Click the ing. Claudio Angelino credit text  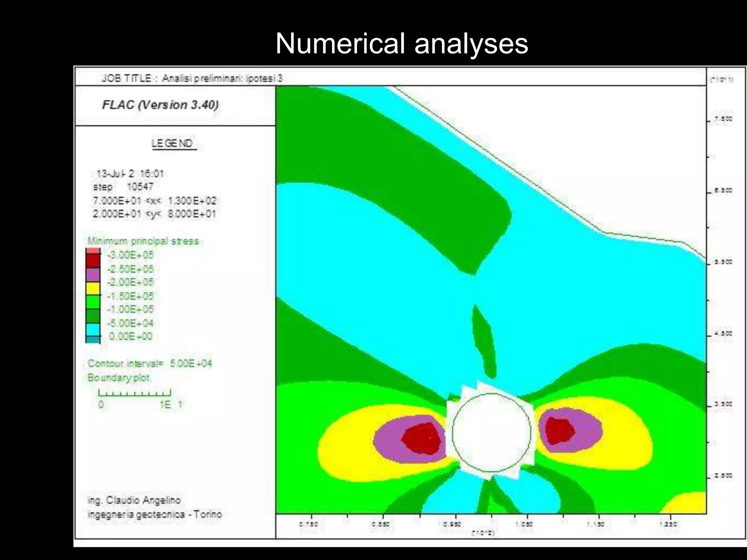coord(134,500)
